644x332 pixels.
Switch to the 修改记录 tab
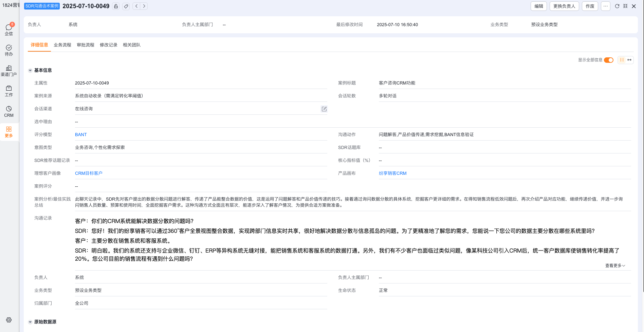pyautogui.click(x=109, y=45)
